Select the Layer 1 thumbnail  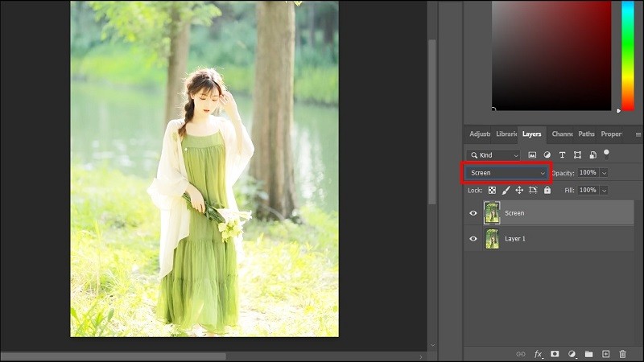492,238
